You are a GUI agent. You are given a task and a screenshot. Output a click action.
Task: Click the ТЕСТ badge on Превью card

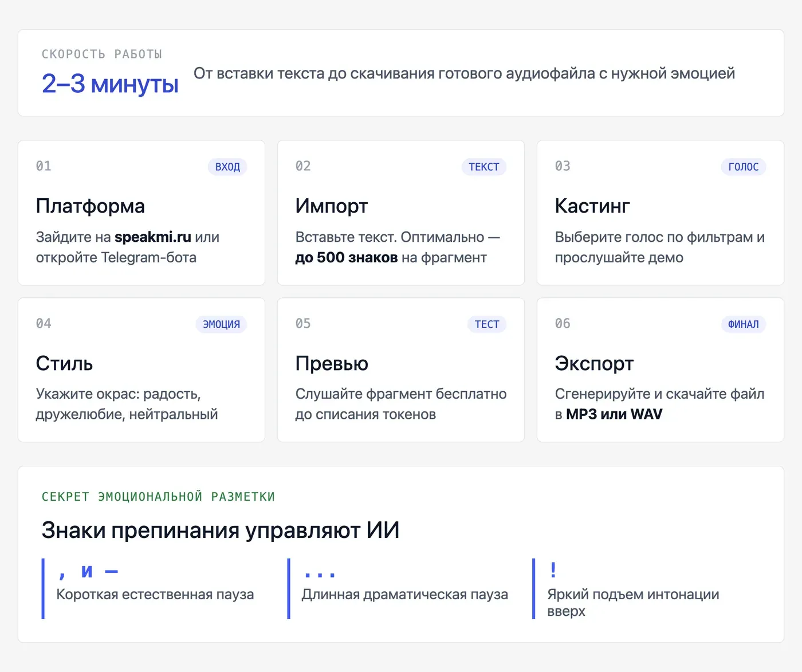pos(487,324)
